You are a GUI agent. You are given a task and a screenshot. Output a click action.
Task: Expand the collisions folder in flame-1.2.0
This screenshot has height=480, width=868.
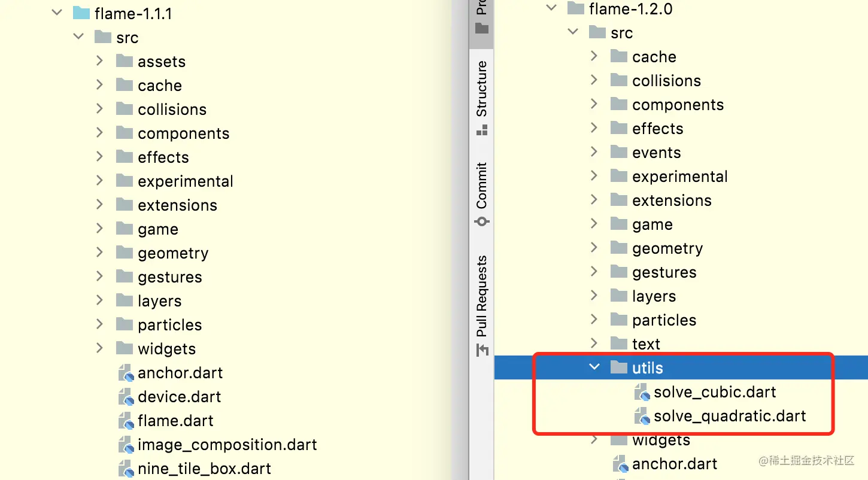coord(594,80)
